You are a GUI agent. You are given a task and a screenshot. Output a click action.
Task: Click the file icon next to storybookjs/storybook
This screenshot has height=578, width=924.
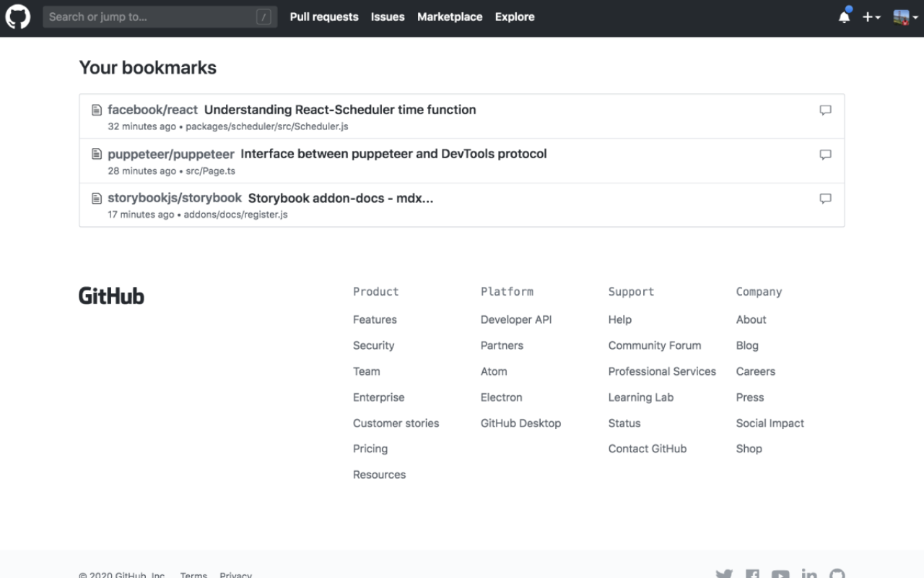click(97, 198)
